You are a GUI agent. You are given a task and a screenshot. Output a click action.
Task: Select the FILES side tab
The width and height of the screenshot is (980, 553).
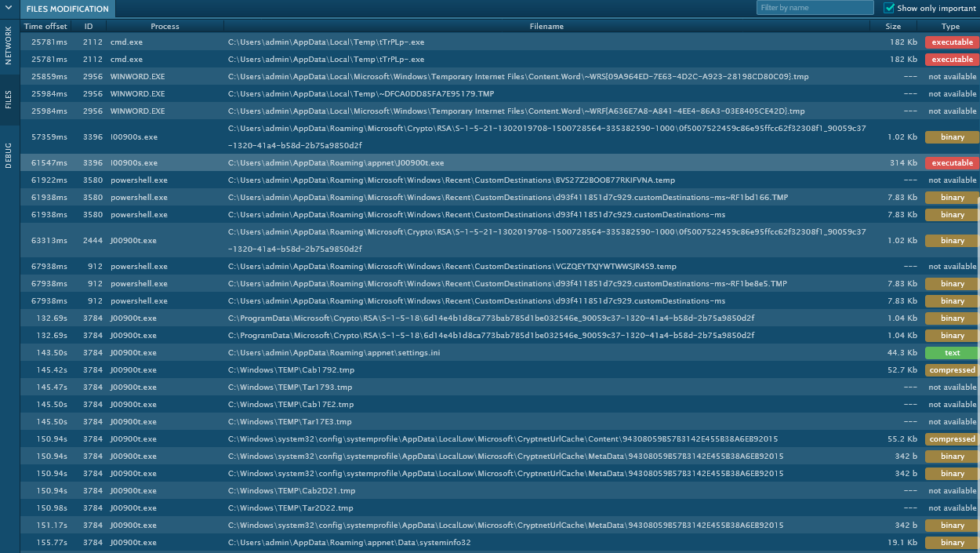click(x=9, y=98)
